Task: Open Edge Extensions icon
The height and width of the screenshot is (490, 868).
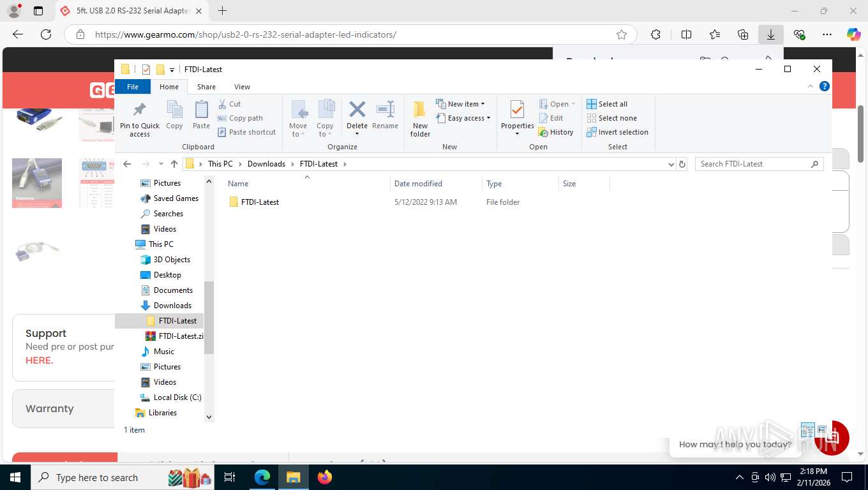Action: pyautogui.click(x=655, y=34)
